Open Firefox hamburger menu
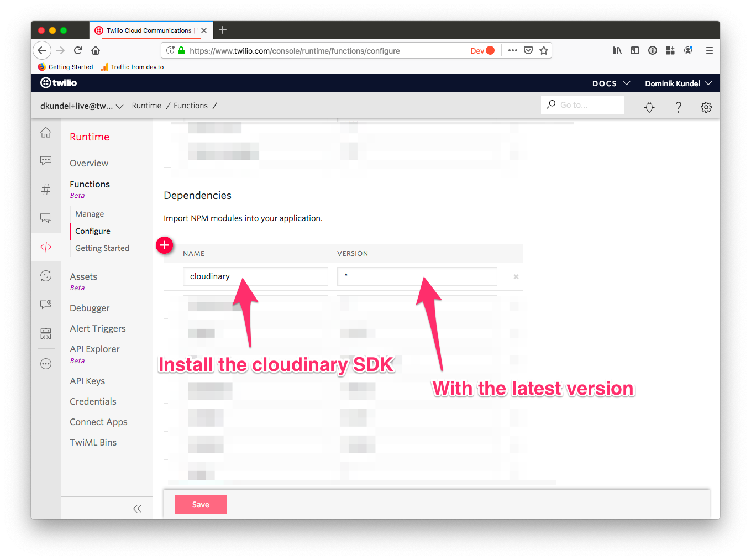 pos(710,50)
